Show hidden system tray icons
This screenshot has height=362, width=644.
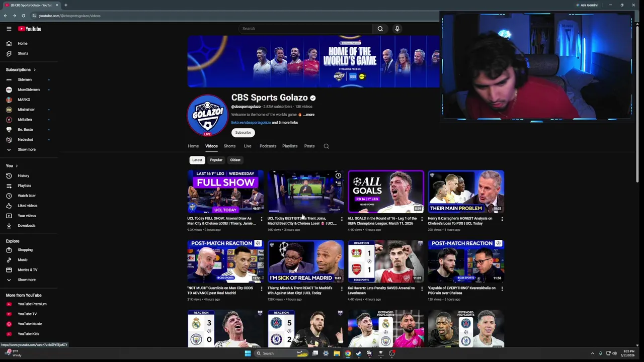click(592, 353)
